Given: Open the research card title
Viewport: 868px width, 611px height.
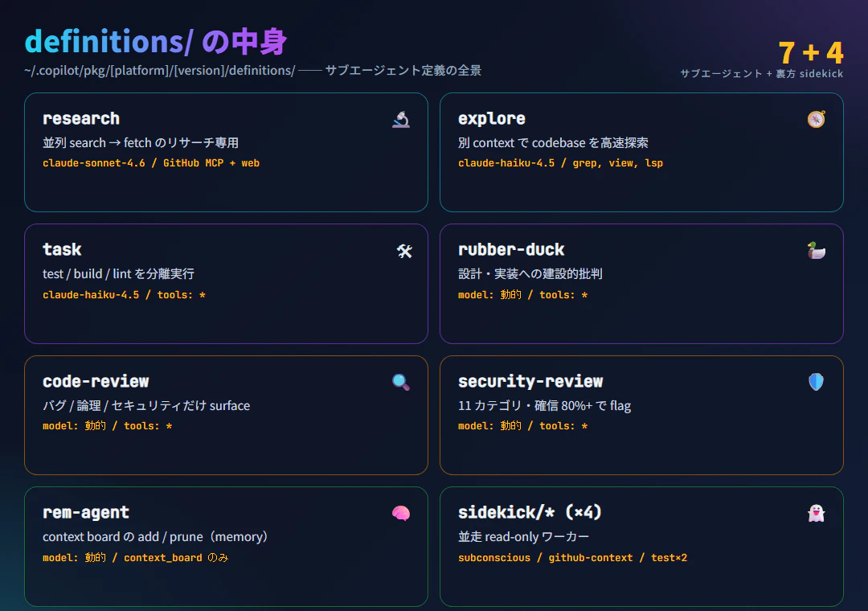Looking at the screenshot, I should coord(81,118).
